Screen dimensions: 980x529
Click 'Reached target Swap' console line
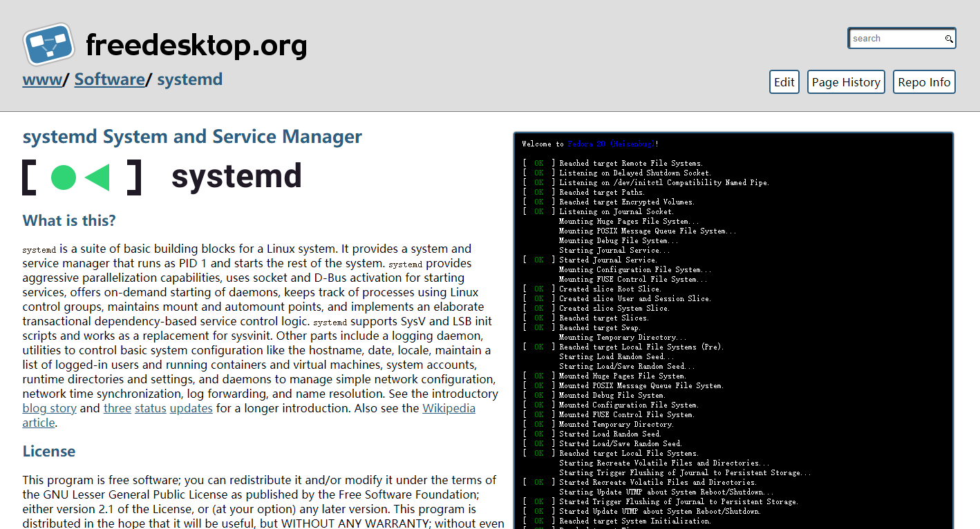[581, 328]
